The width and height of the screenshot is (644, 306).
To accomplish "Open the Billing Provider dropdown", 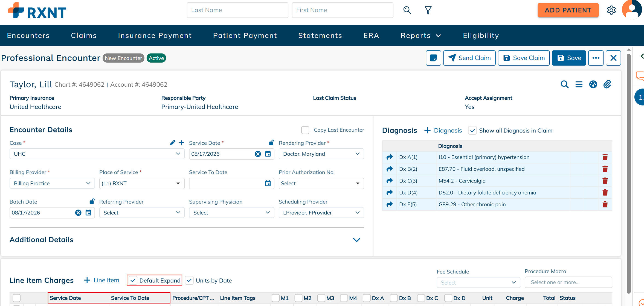I will (52, 183).
